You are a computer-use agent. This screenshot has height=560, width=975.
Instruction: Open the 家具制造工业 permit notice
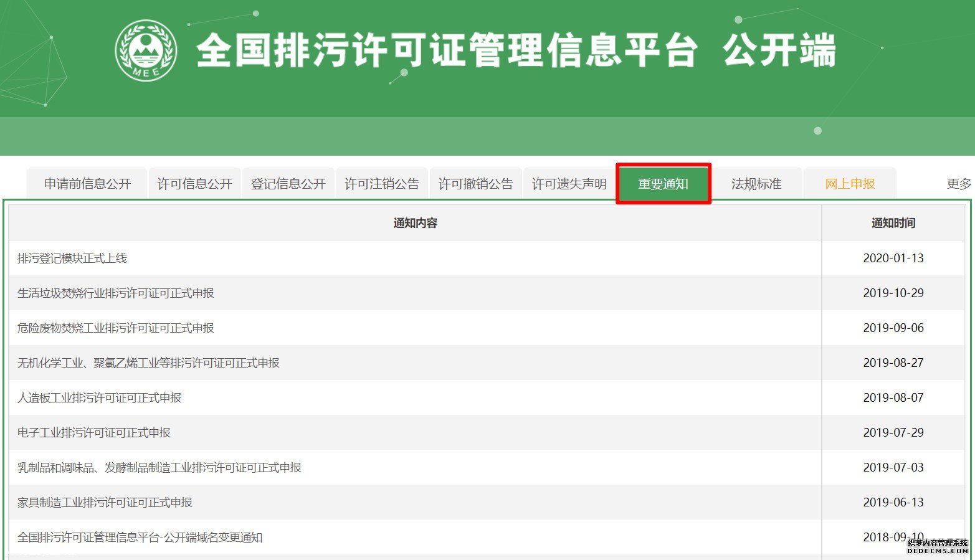click(105, 502)
